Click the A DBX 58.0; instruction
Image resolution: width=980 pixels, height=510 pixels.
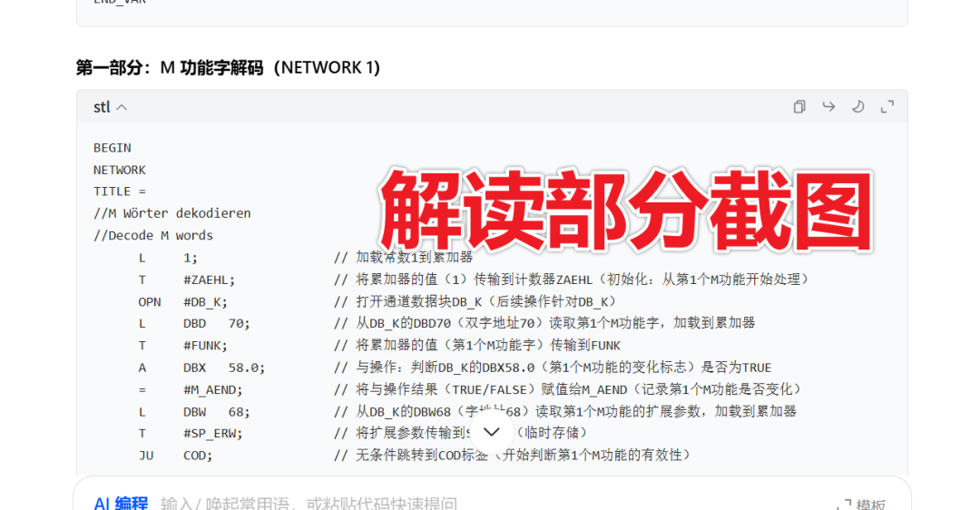201,368
